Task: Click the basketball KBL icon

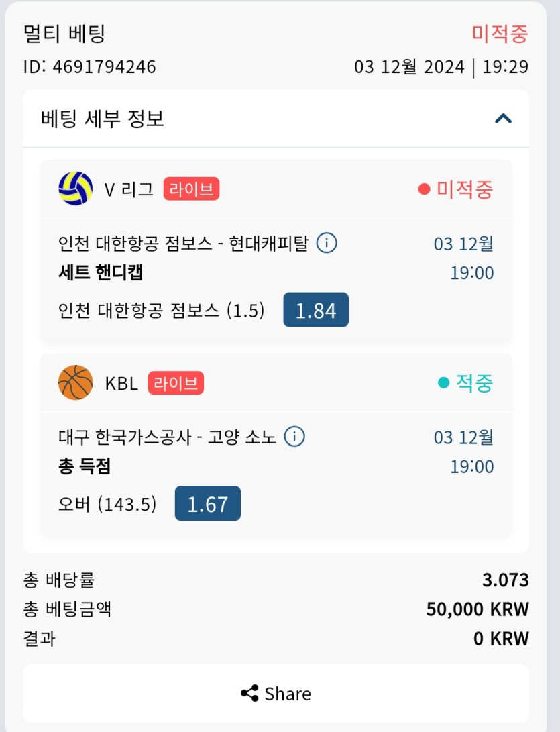Action: pos(76,382)
